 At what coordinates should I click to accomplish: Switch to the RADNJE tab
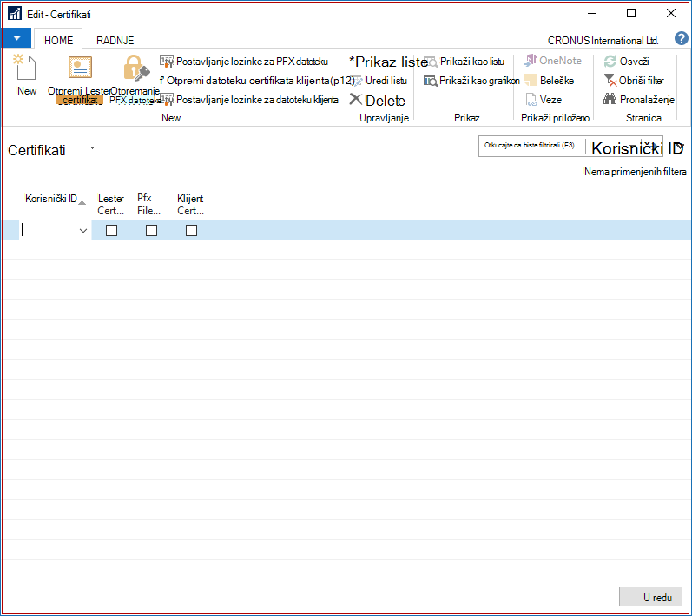click(x=115, y=40)
